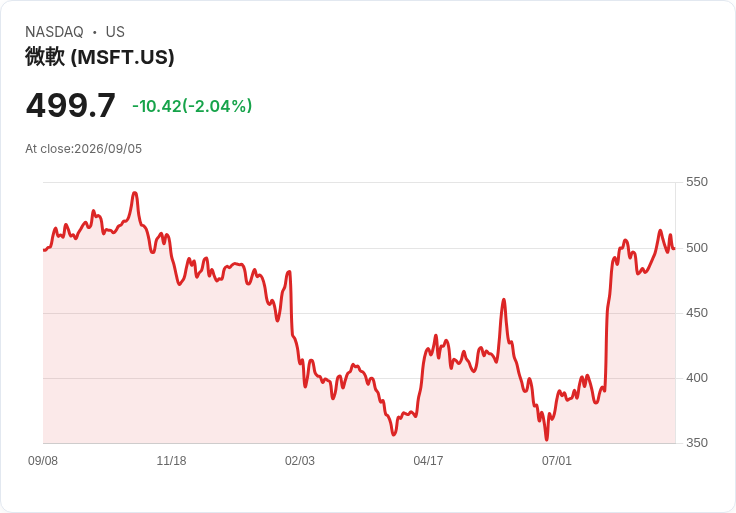The width and height of the screenshot is (736, 513).
Task: Click the 400 y-axis price label
Action: click(697, 378)
